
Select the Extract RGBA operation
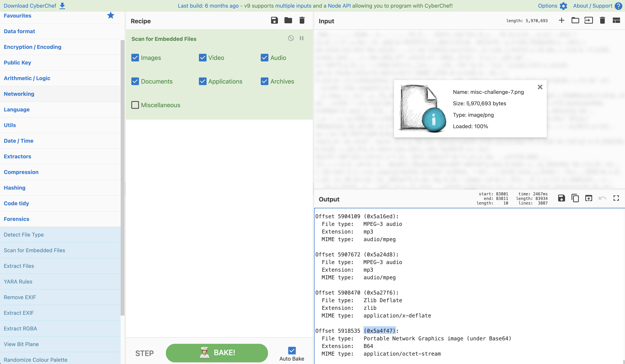(60, 328)
